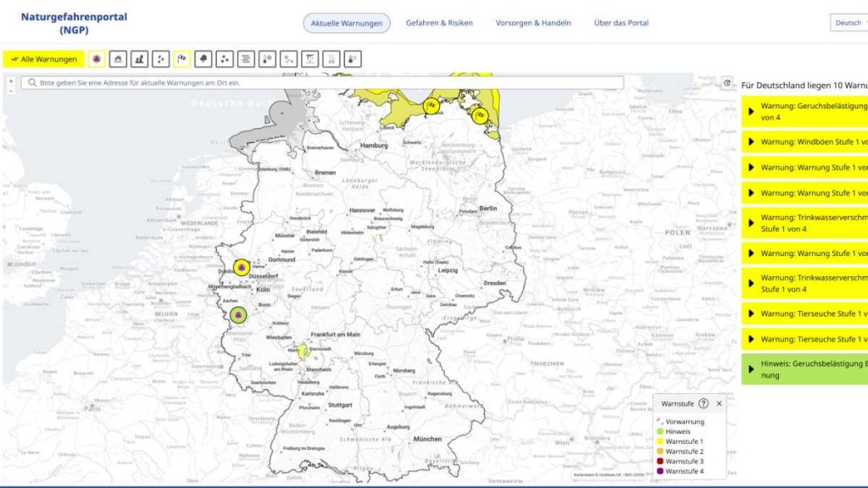Screen dimensions: 868x488
Task: Toggle the fog lines filter icon
Action: tap(246, 58)
